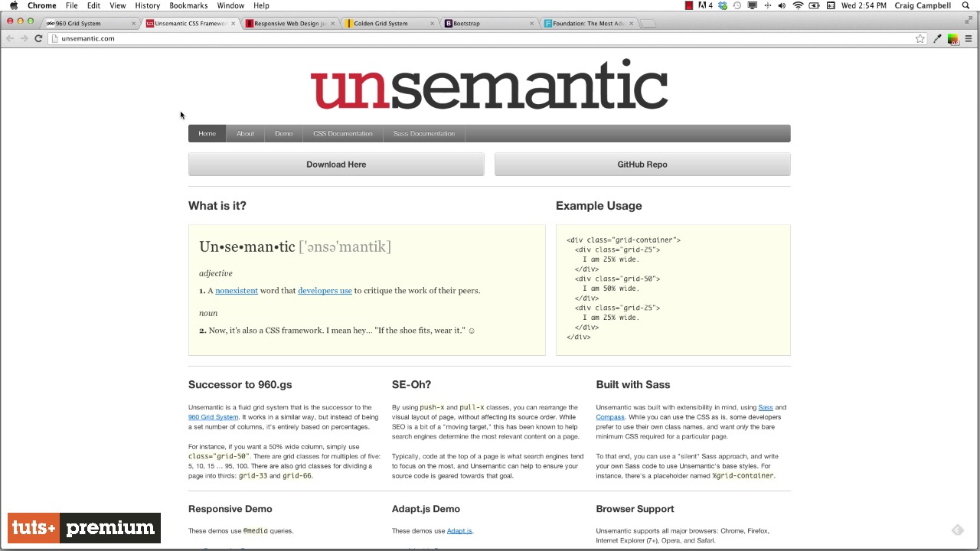The width and height of the screenshot is (980, 551).
Task: Open the Adobe menu bar icon
Action: tap(705, 5)
